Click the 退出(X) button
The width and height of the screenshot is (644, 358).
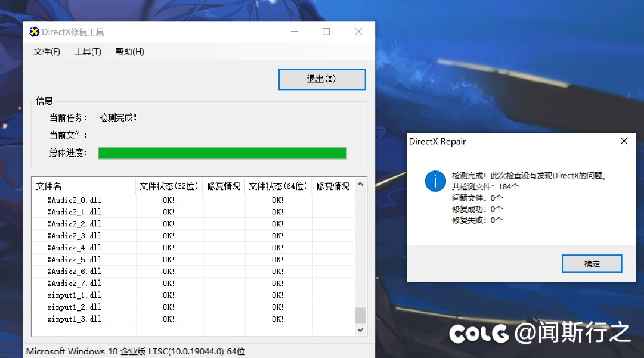322,79
